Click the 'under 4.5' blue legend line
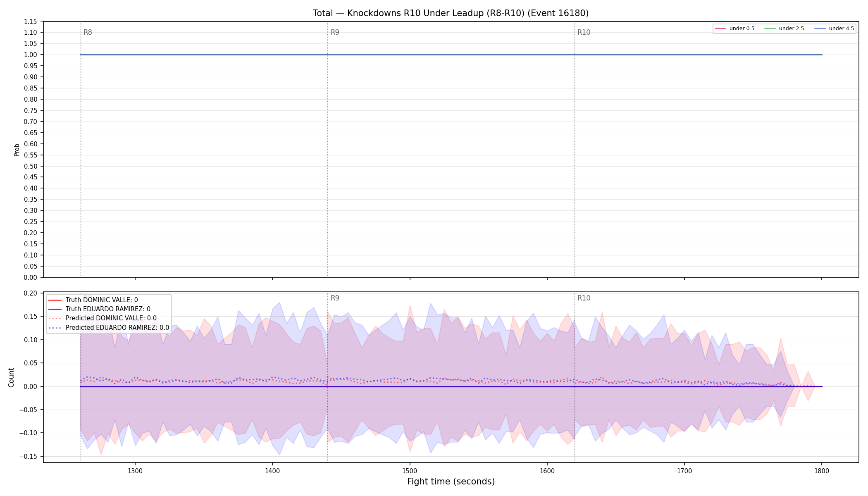The image size is (868, 496). tap(820, 29)
